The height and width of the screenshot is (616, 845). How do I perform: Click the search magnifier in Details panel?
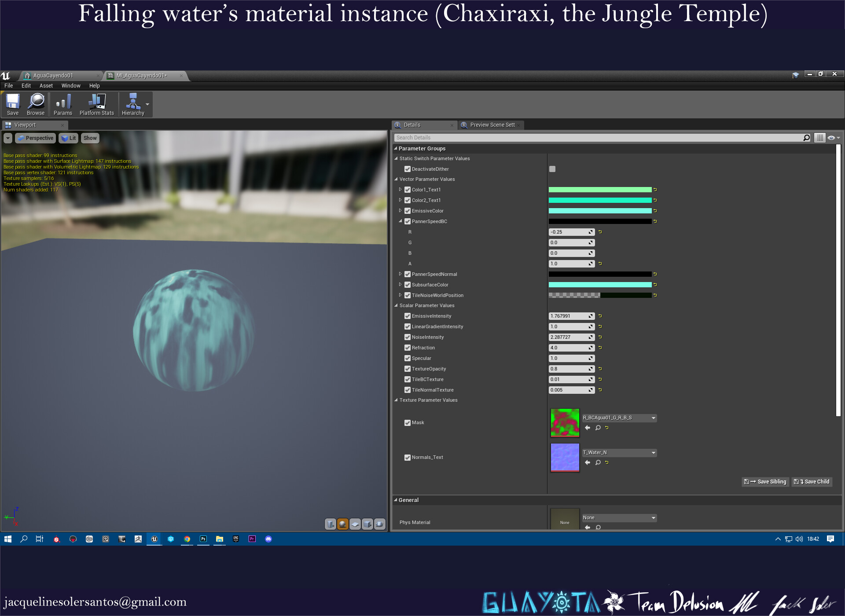(806, 138)
